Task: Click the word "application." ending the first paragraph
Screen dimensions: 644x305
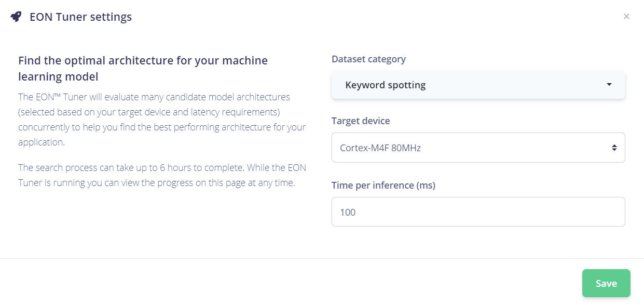Action: tap(41, 142)
